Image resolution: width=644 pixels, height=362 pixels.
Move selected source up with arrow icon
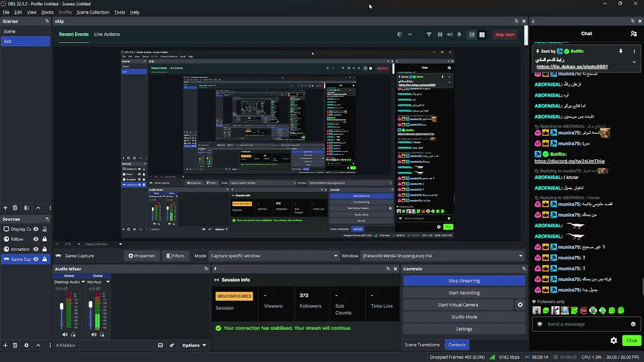click(x=38, y=345)
